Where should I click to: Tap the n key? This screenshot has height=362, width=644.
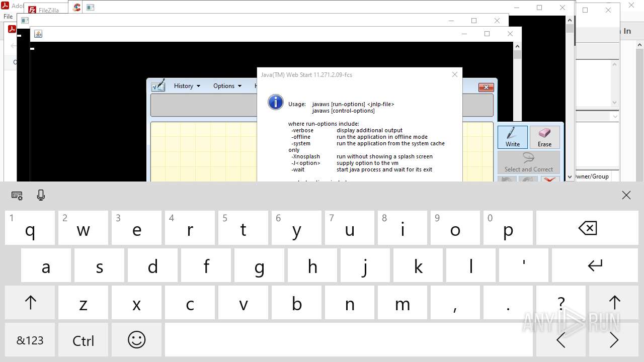(x=349, y=303)
